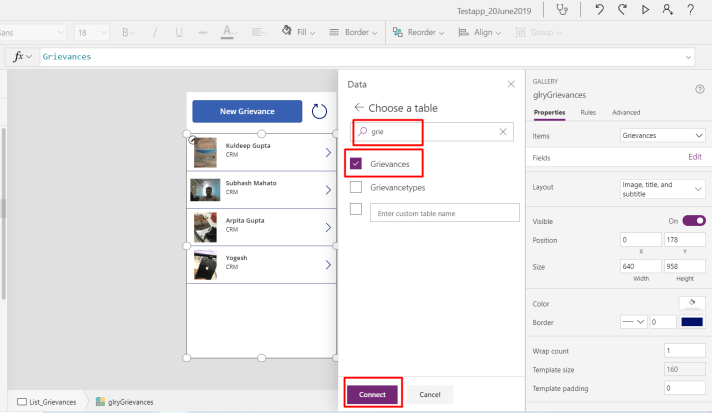The image size is (712, 413).
Task: Open the Layout dropdown
Action: pos(662,191)
